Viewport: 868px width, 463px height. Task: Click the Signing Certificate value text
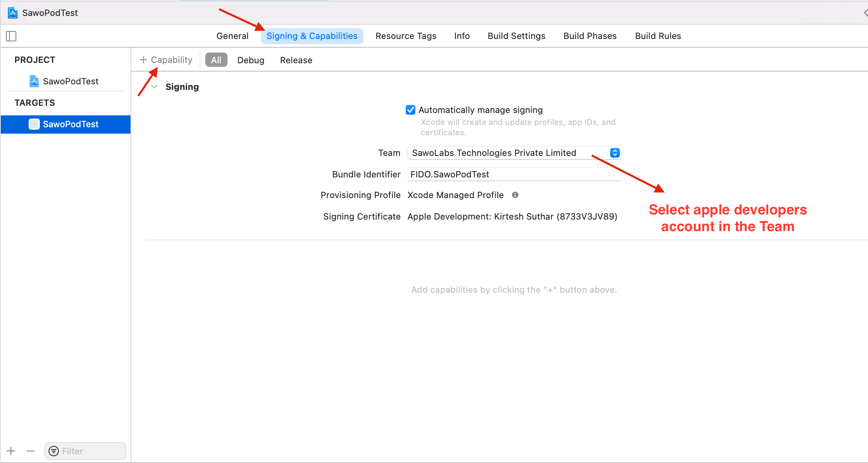512,216
